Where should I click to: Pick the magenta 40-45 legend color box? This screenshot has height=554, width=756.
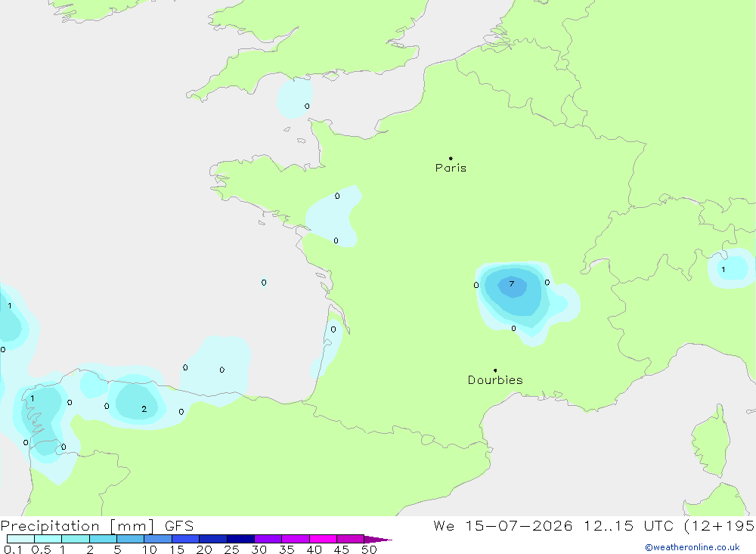[323, 539]
